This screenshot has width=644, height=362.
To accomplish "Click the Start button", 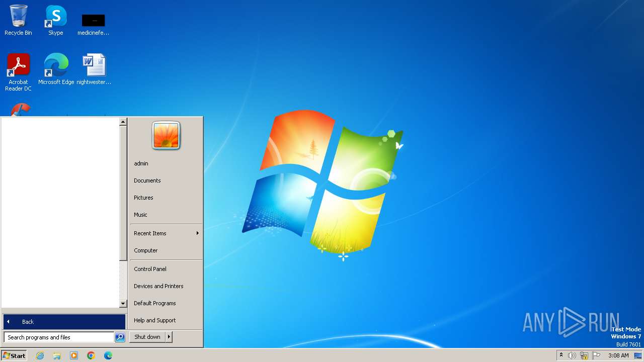I will [x=14, y=355].
